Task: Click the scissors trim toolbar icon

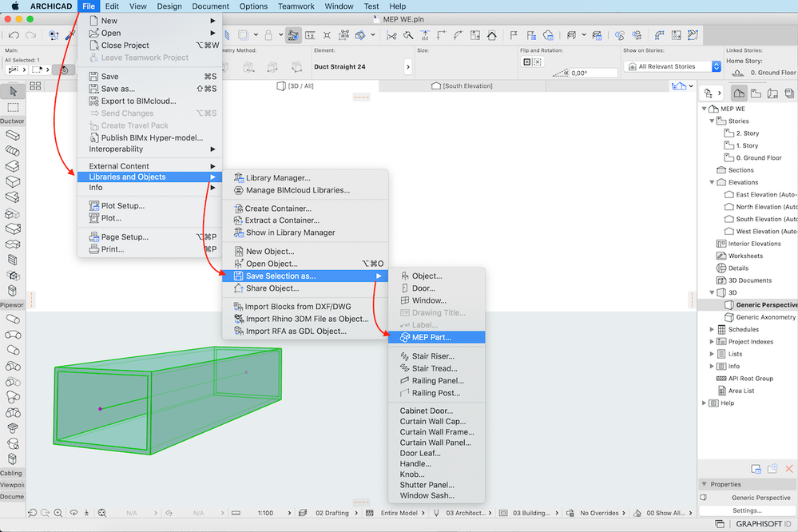Action: coord(391,35)
